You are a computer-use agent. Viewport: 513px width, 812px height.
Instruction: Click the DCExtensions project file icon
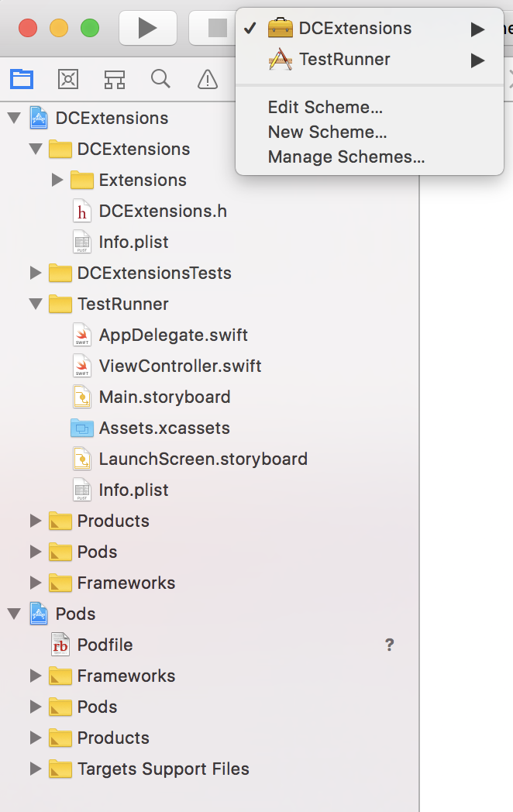(39, 118)
